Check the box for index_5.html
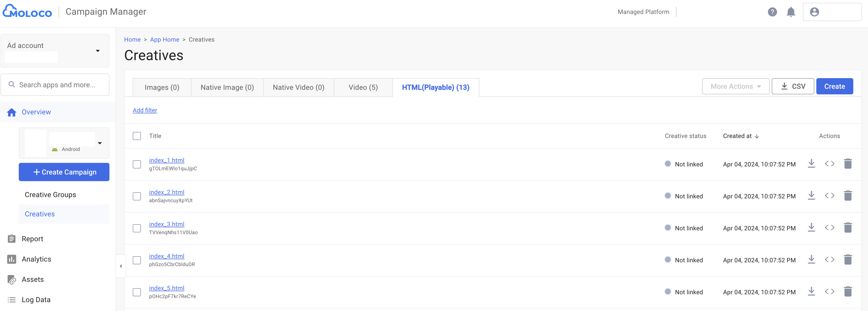Screen dimensions: 868x311 [x=137, y=292]
